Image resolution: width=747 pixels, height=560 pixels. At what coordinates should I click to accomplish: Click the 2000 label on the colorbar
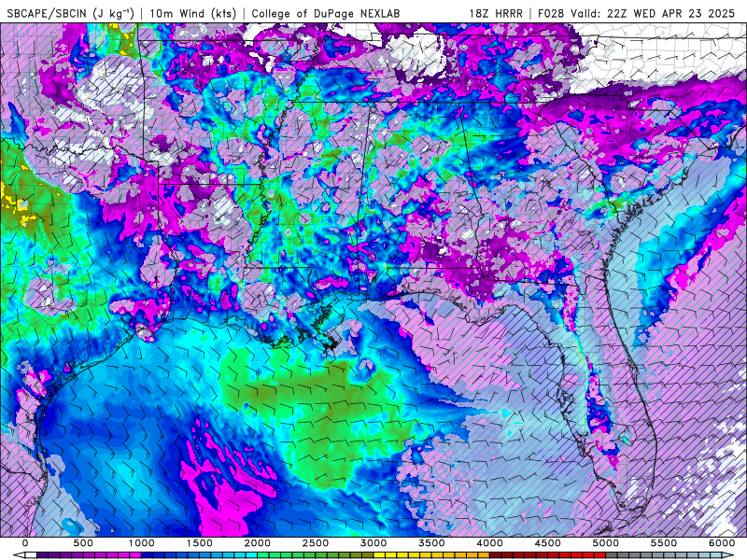tap(258, 543)
